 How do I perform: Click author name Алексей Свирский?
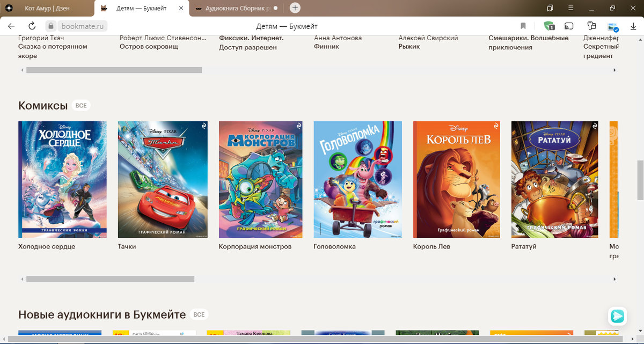click(428, 38)
